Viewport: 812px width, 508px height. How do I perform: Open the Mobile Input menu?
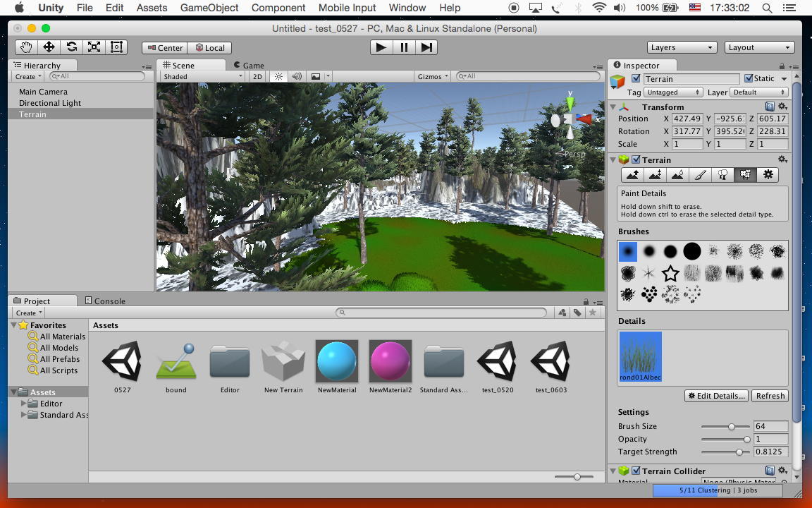point(347,8)
